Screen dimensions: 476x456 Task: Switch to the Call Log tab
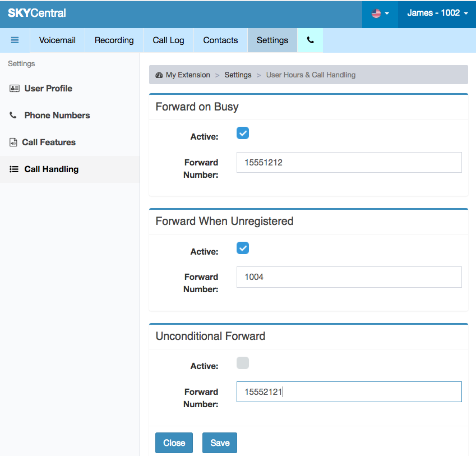(x=169, y=40)
